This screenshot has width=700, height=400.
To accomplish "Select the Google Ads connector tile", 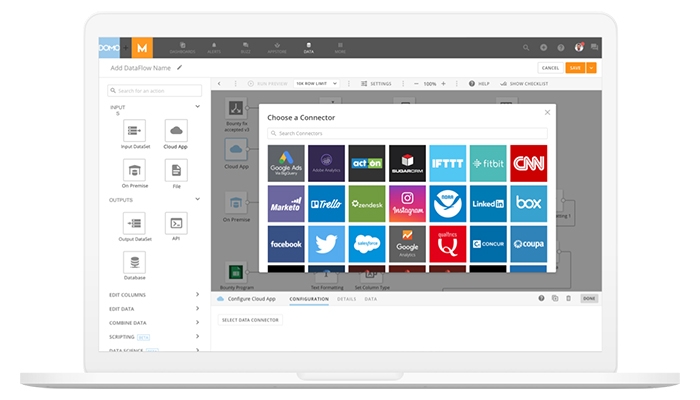I will (286, 163).
